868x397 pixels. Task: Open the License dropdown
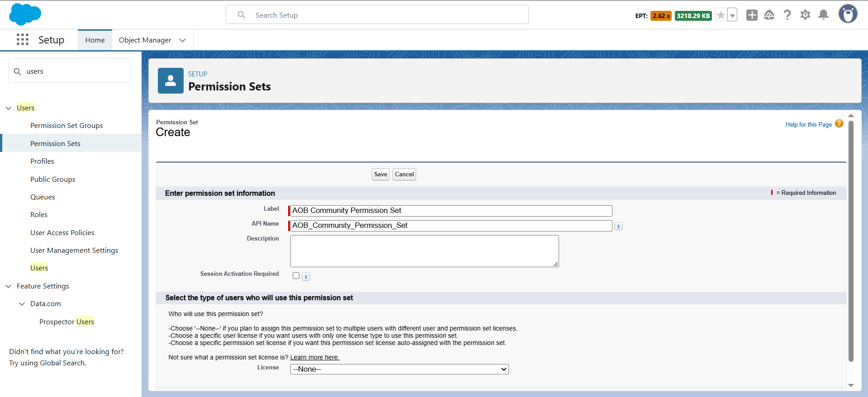tap(399, 369)
